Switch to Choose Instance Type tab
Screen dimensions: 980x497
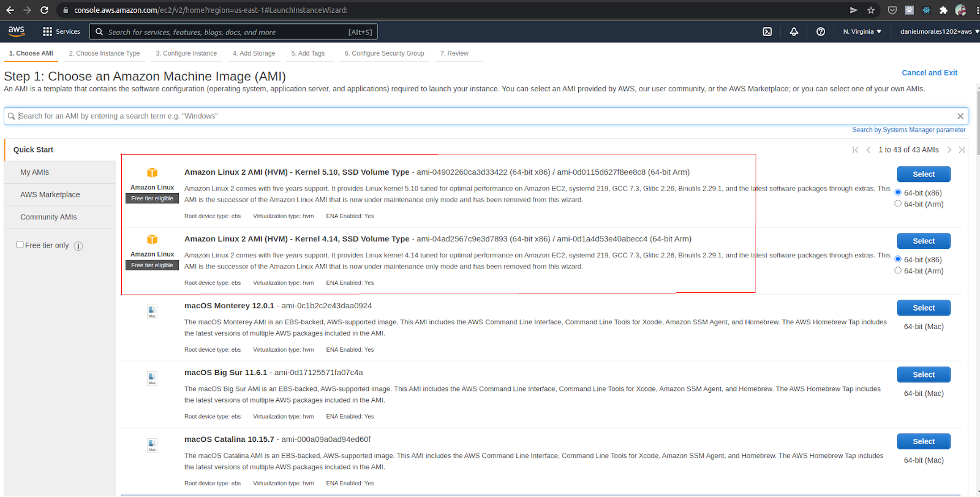click(104, 53)
